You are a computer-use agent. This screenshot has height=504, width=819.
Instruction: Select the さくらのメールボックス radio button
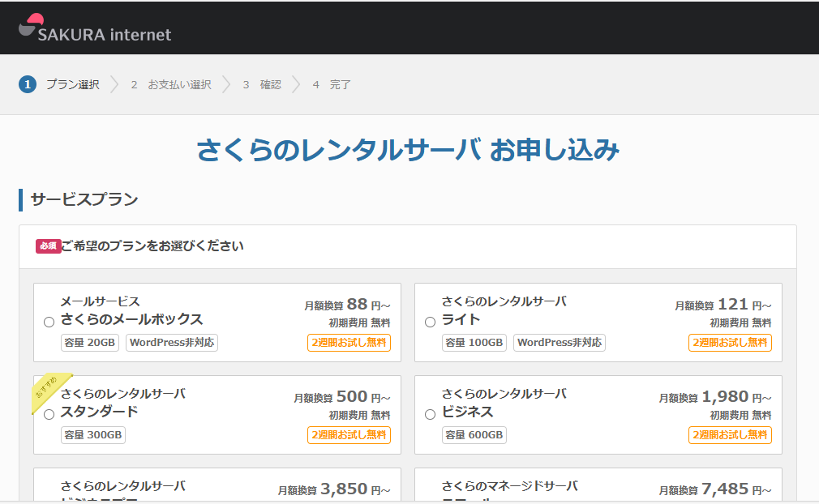(x=49, y=322)
